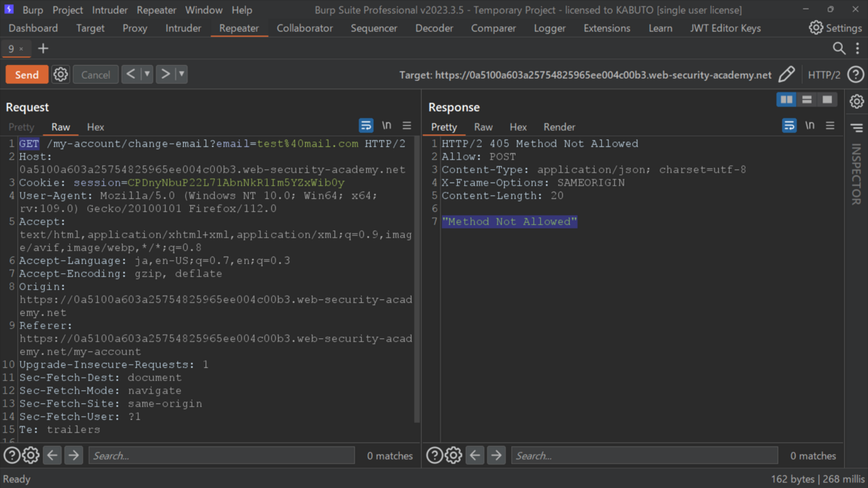Select Request Hex view tab

95,127
